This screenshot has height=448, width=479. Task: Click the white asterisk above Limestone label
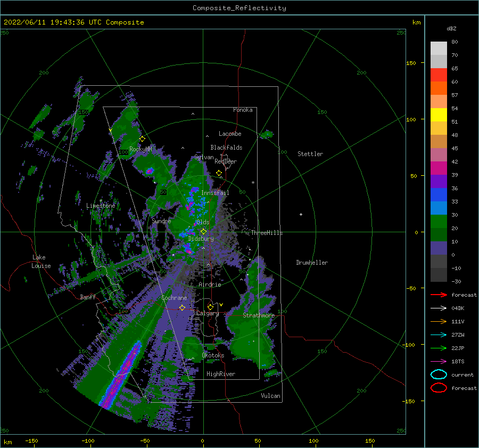[x=101, y=201]
